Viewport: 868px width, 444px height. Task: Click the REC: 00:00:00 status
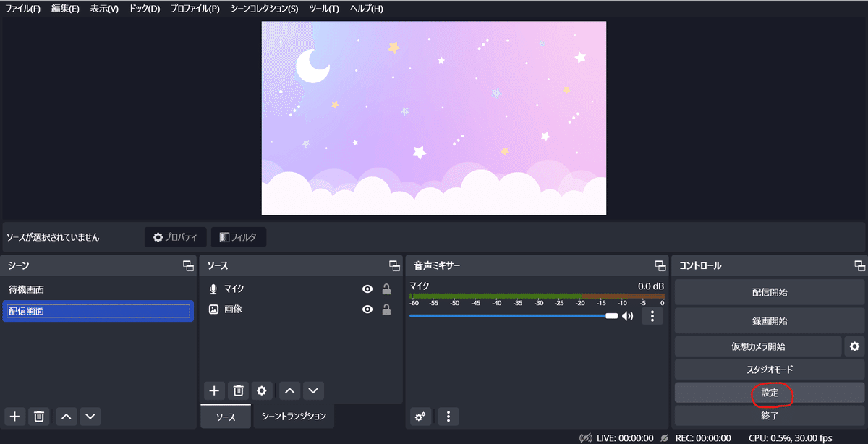pyautogui.click(x=702, y=438)
